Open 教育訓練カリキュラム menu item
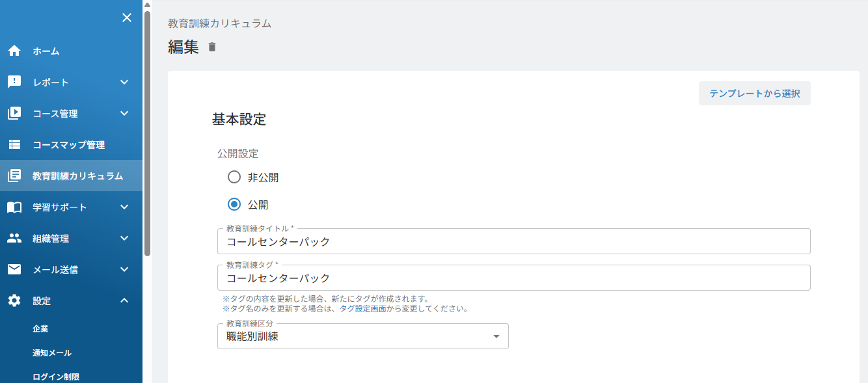 tap(71, 176)
